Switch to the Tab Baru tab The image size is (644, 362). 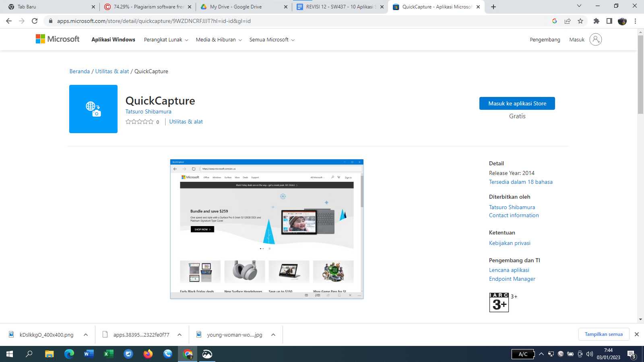[51, 7]
